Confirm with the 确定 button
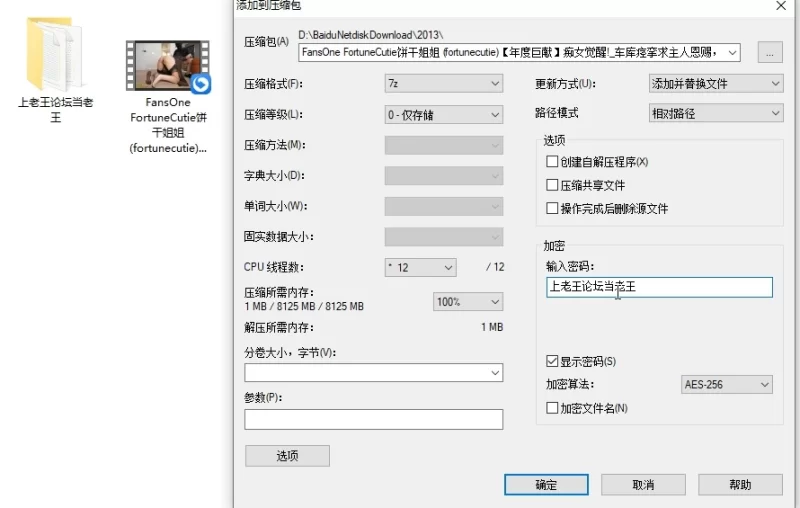This screenshot has width=800, height=508. [546, 485]
